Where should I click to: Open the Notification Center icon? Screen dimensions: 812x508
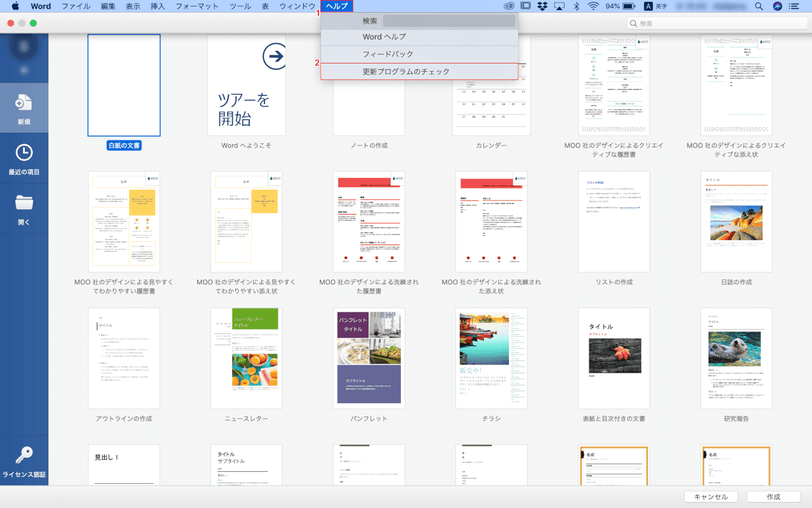pyautogui.click(x=794, y=6)
